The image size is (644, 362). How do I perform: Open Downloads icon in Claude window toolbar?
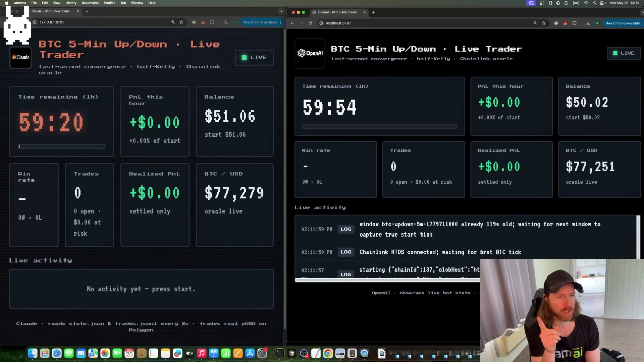click(x=225, y=22)
